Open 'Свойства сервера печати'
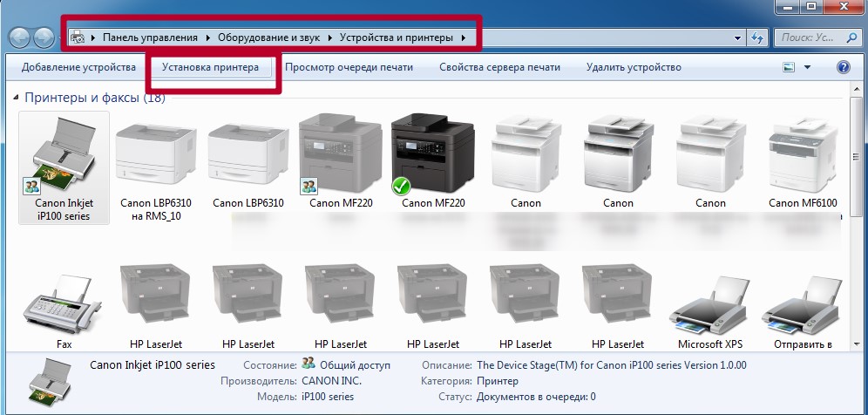 pyautogui.click(x=500, y=67)
